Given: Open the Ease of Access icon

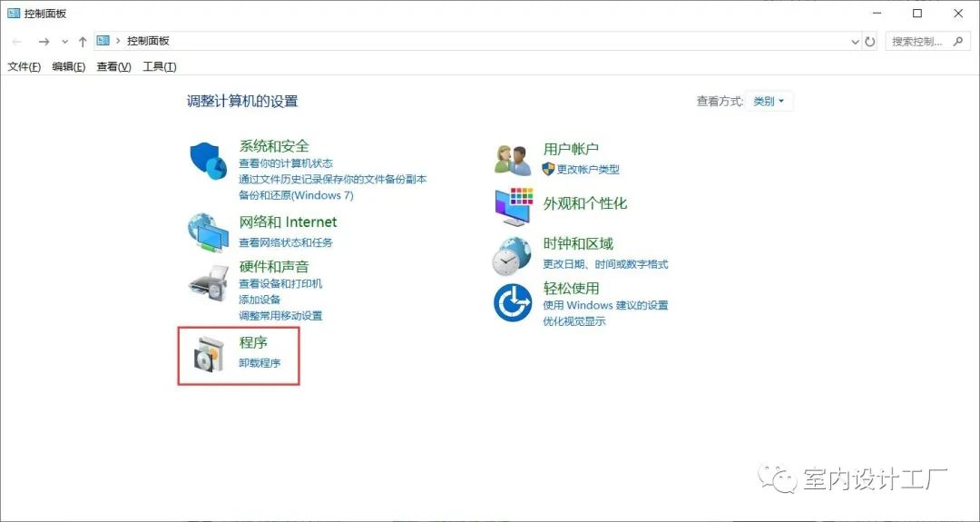Looking at the screenshot, I should point(513,302).
